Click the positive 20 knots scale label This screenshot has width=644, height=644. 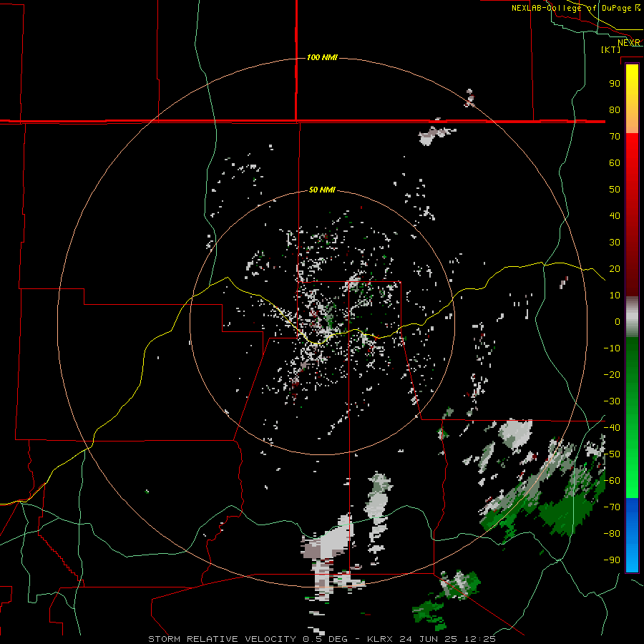(615, 268)
